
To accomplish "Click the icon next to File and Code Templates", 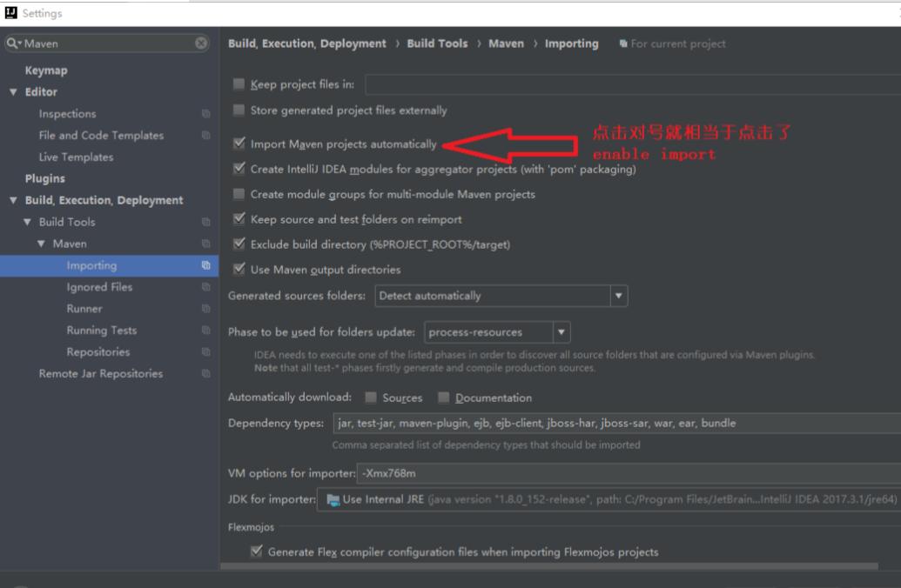I will [x=205, y=135].
